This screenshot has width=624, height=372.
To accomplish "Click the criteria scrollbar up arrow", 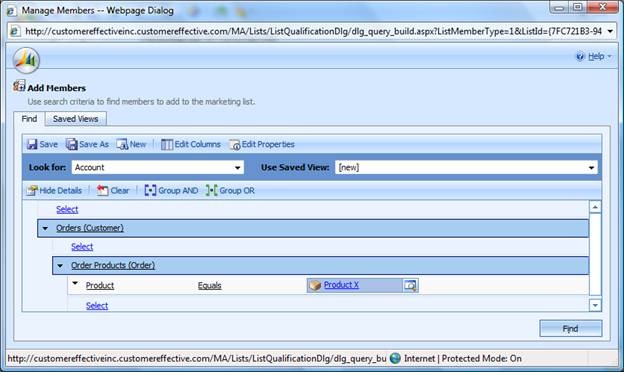I will pos(595,207).
